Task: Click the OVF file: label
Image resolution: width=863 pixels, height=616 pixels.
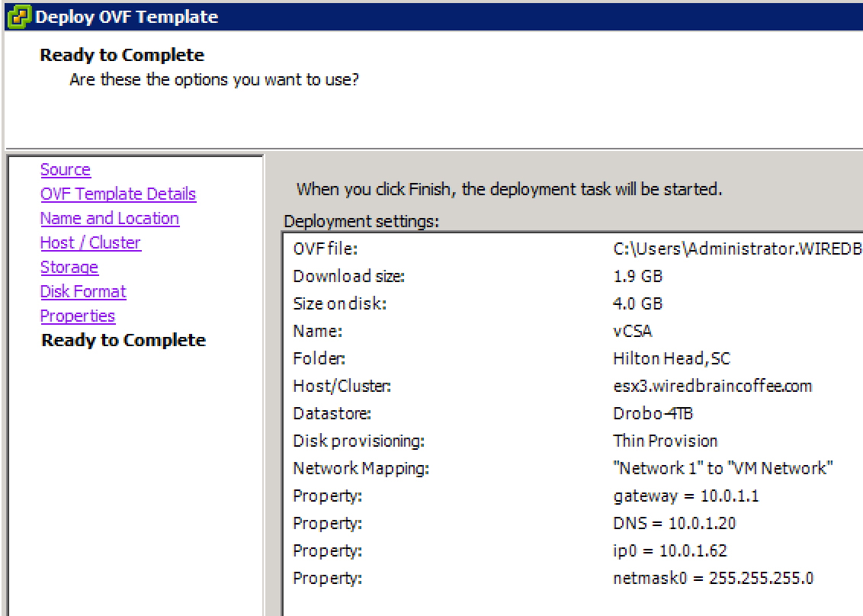Action: pyautogui.click(x=326, y=249)
